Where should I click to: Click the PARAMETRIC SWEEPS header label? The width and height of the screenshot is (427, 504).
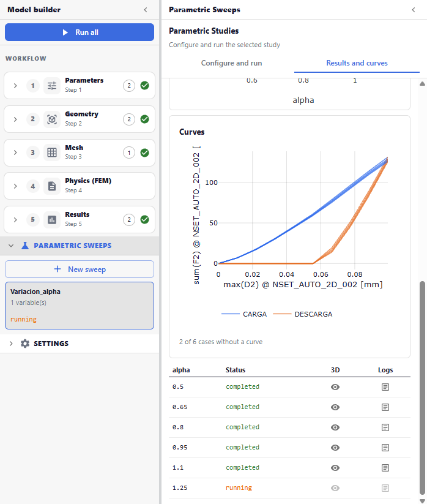(73, 246)
